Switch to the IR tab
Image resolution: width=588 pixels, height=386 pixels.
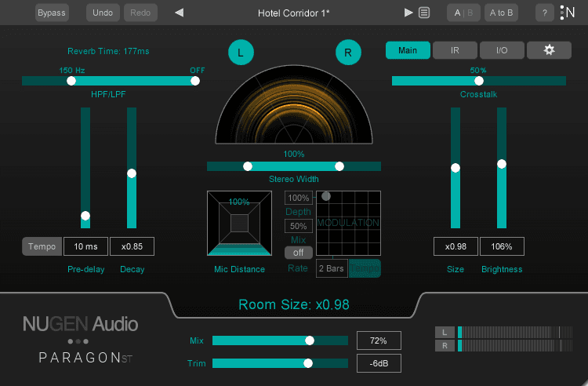(x=455, y=50)
